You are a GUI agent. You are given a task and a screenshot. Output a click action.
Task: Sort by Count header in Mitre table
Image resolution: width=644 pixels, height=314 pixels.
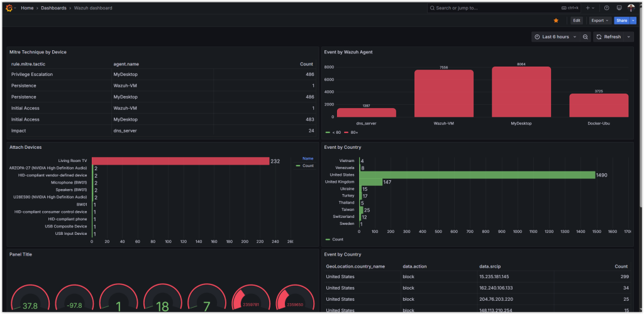(x=306, y=64)
